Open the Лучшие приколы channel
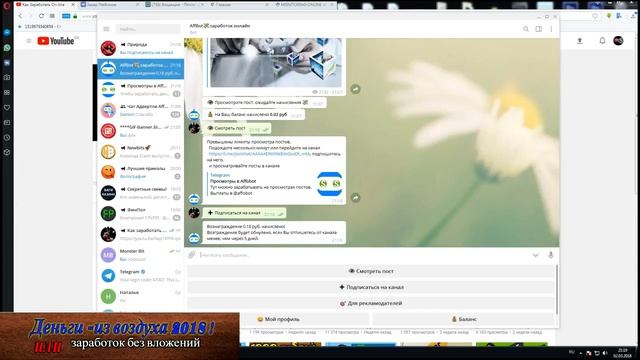640x360 pixels. point(140,172)
